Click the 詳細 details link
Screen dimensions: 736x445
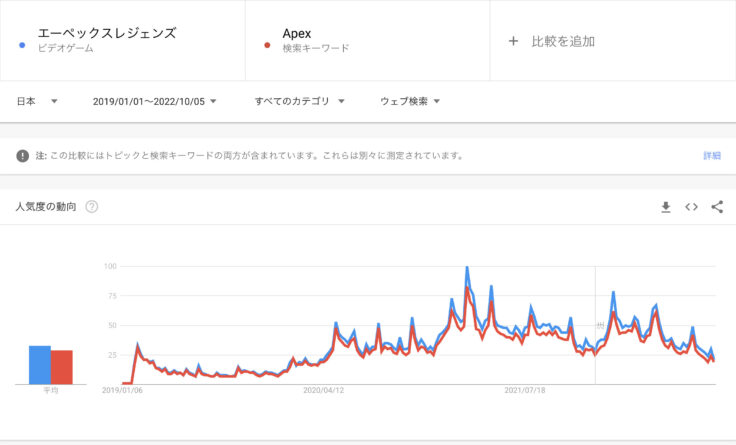click(711, 156)
